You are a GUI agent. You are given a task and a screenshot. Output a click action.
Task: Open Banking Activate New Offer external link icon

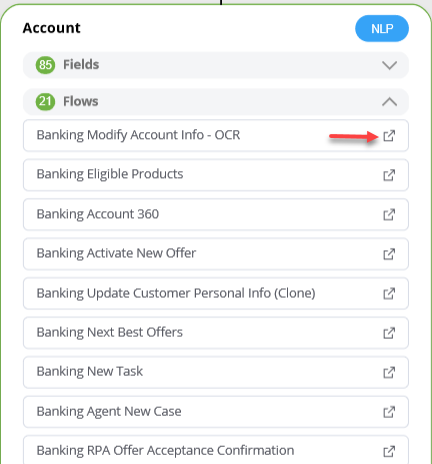tap(389, 254)
